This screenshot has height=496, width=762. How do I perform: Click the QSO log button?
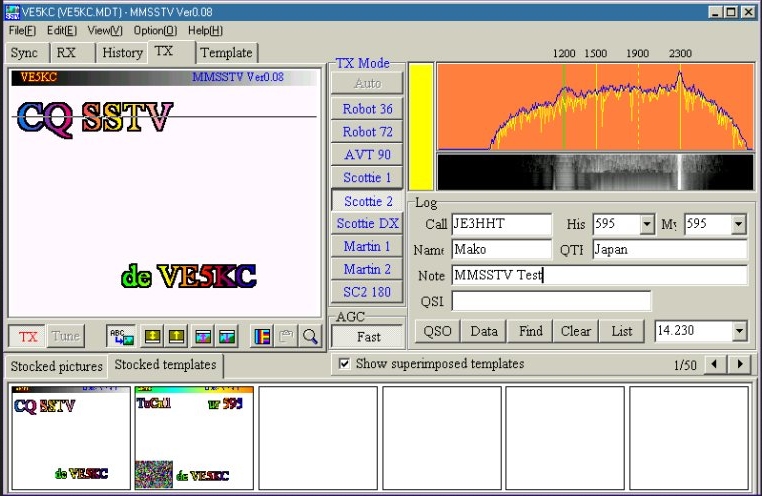pos(437,331)
